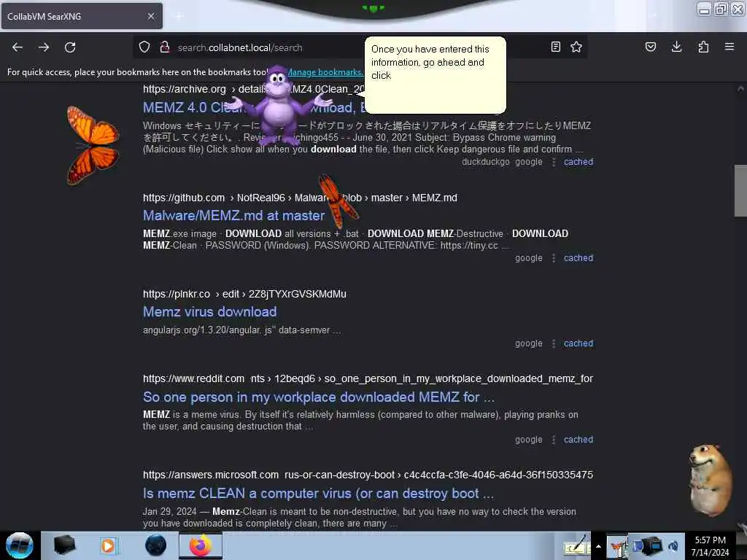The width and height of the screenshot is (747, 560).
Task: Click the volume speaker tray icon
Action: pos(673,546)
